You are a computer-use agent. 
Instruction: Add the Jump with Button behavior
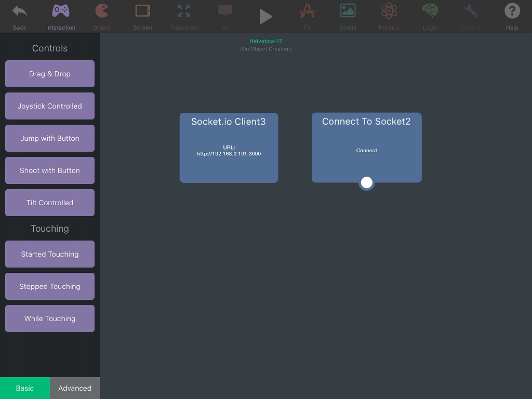(x=50, y=138)
